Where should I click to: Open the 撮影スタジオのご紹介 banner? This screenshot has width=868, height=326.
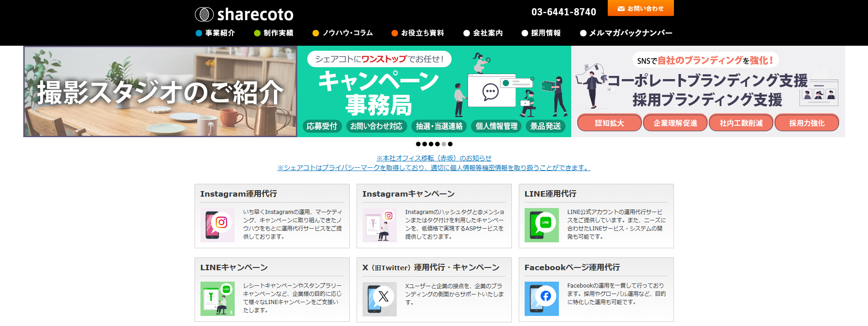(160, 91)
